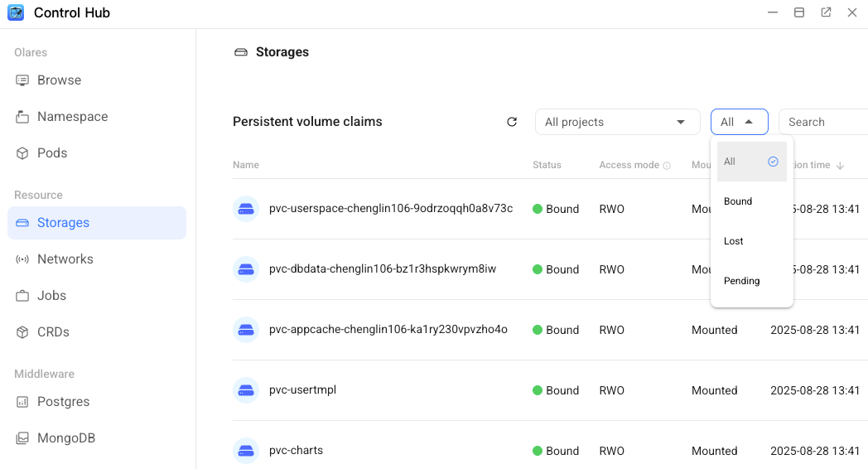
Task: Click the Access mode info icon
Action: [x=667, y=165]
